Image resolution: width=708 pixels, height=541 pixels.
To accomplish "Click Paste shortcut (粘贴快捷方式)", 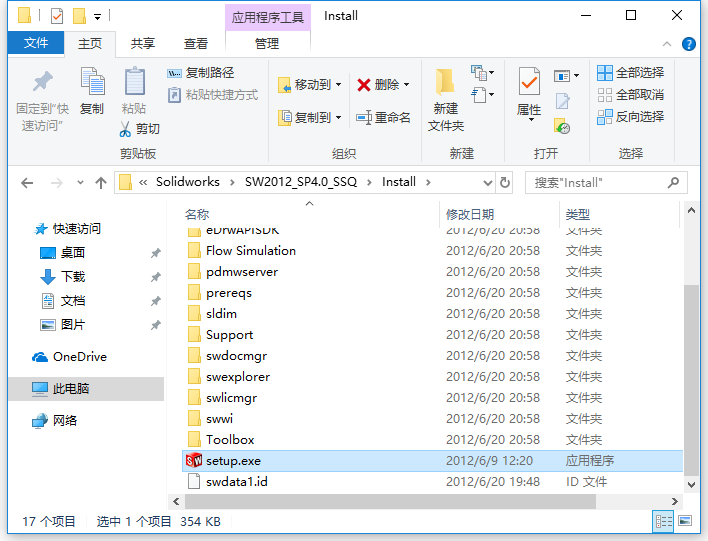I will pyautogui.click(x=213, y=95).
